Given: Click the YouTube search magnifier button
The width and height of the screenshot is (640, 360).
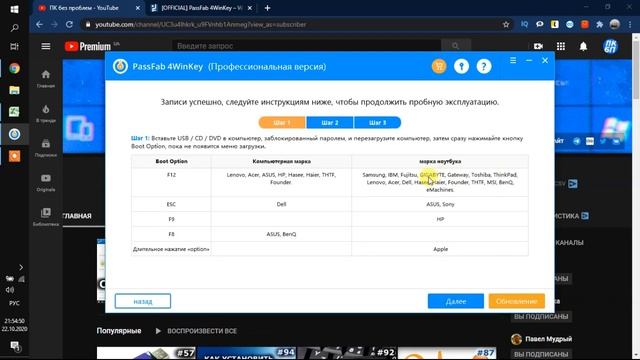Looking at the screenshot, I should point(456,46).
